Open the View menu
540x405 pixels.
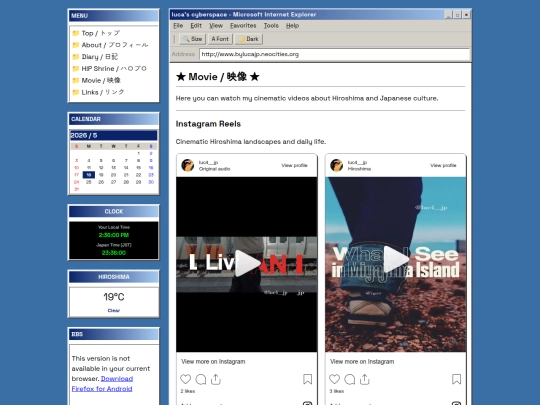point(216,25)
